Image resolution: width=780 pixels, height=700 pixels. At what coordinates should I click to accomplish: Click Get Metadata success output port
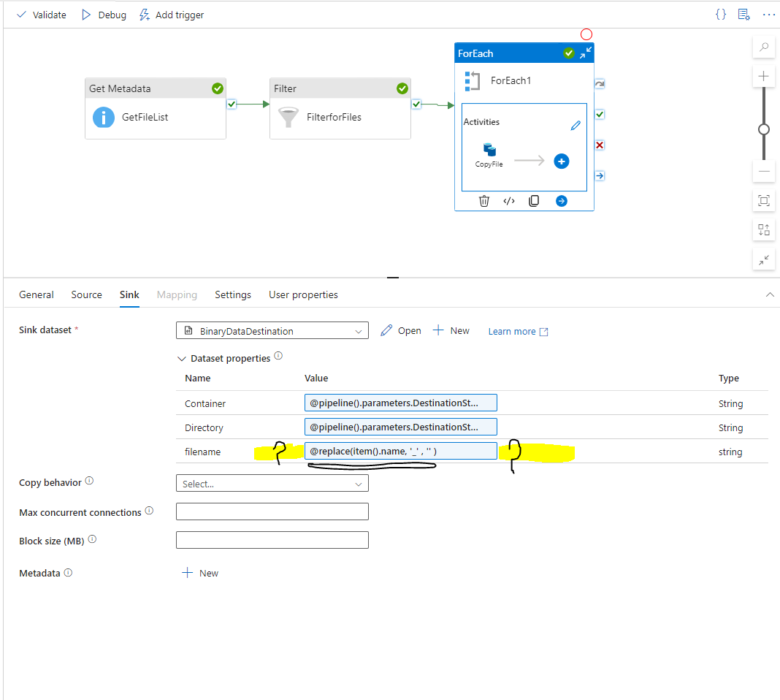point(232,104)
